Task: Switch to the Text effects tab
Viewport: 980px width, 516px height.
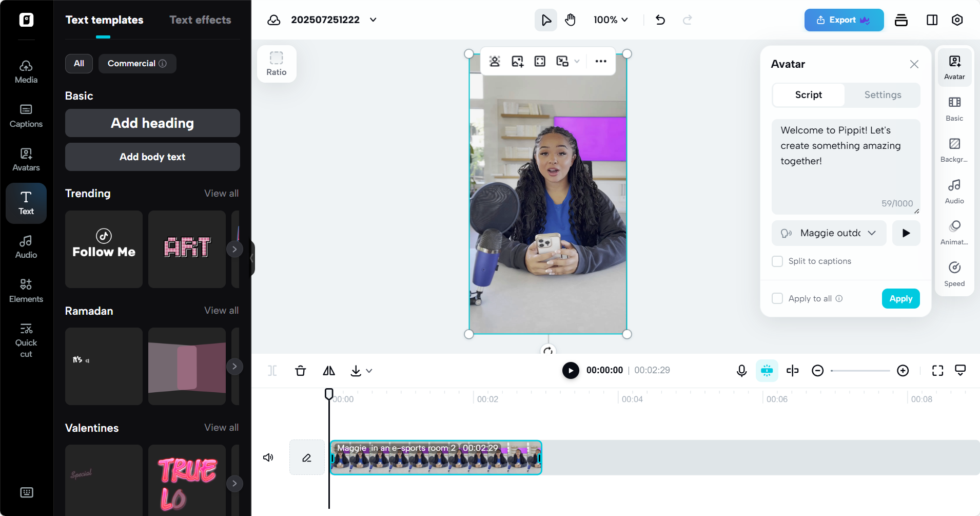Action: point(200,20)
